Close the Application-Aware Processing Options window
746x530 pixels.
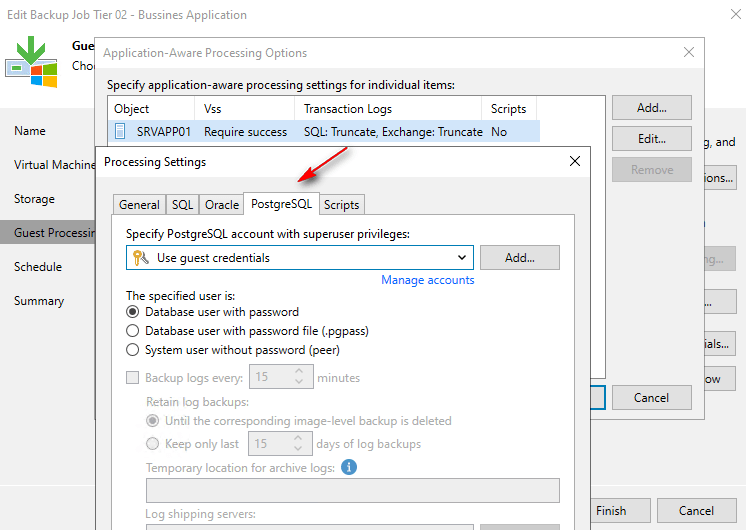688,53
